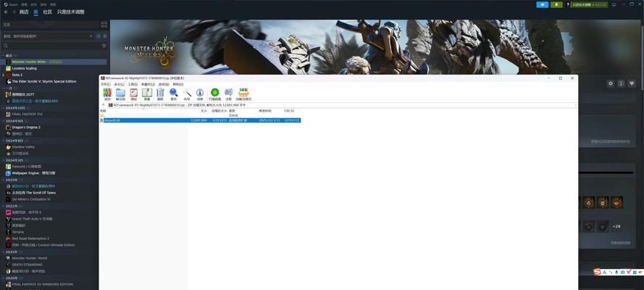644x290 pixels.
Task: Click the Home (主页) button in library
Action: (50, 25)
